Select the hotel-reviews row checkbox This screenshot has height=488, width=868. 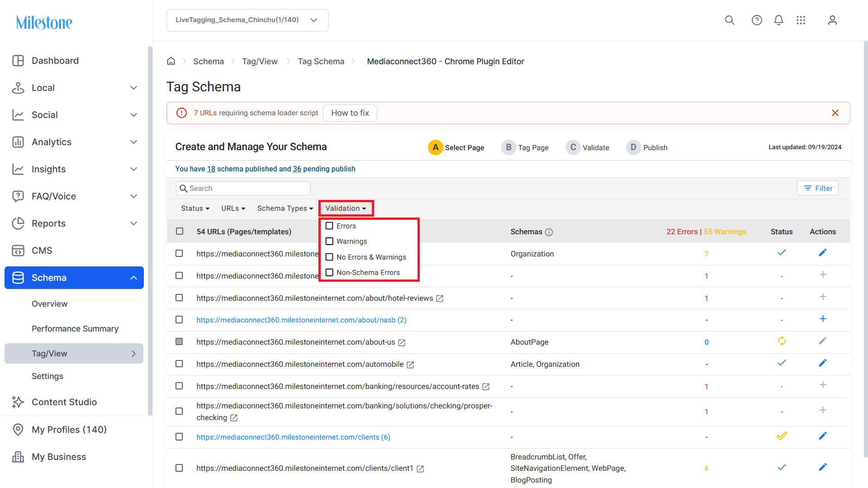(x=179, y=298)
